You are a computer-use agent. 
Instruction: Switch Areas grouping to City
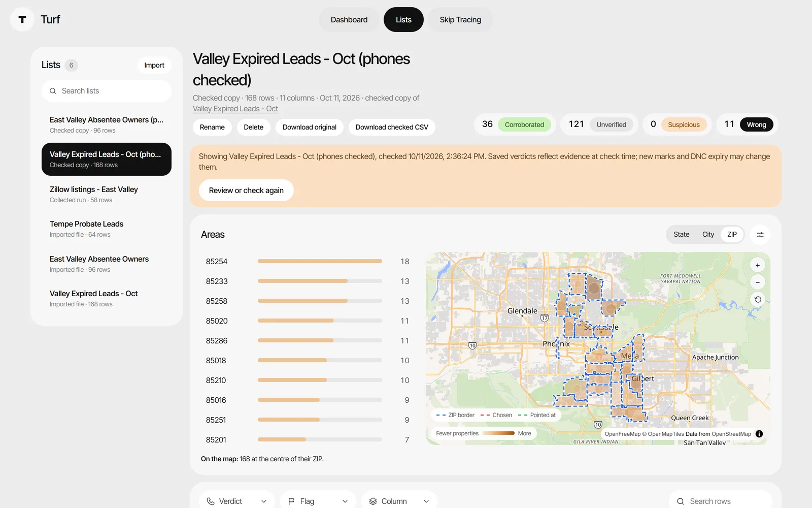point(708,235)
